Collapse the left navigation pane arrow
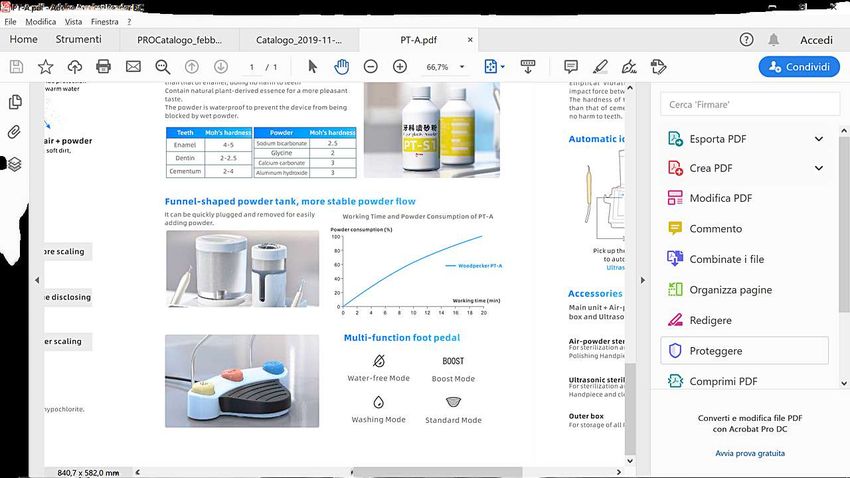This screenshot has width=850, height=478. [37, 280]
